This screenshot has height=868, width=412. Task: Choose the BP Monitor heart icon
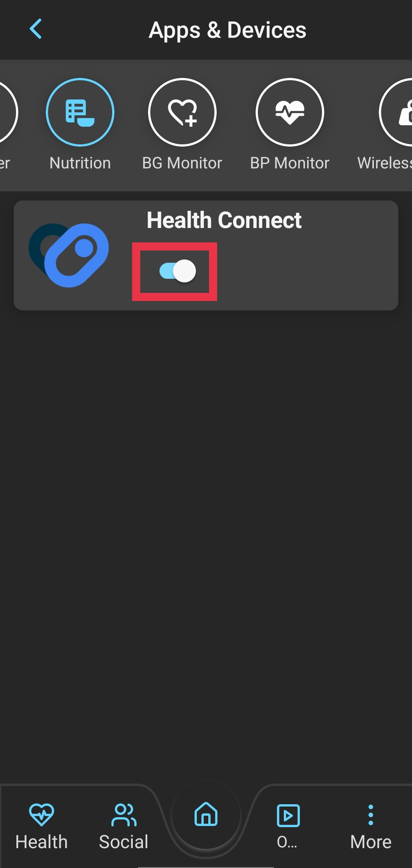pos(290,112)
